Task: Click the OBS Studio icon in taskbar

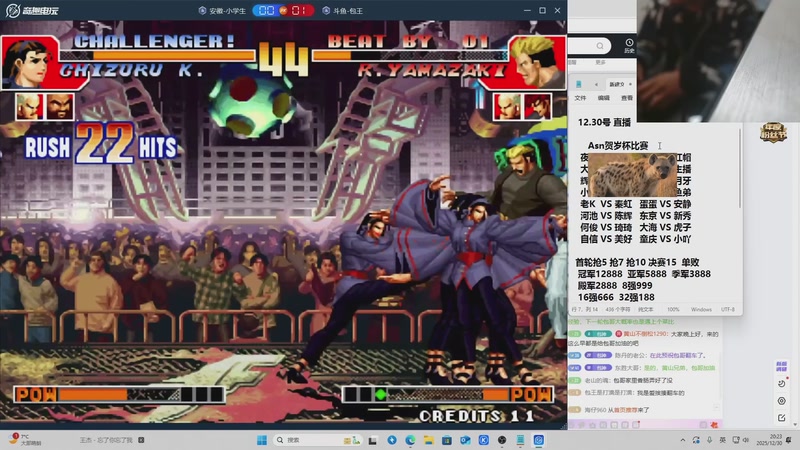Action: [x=502, y=440]
